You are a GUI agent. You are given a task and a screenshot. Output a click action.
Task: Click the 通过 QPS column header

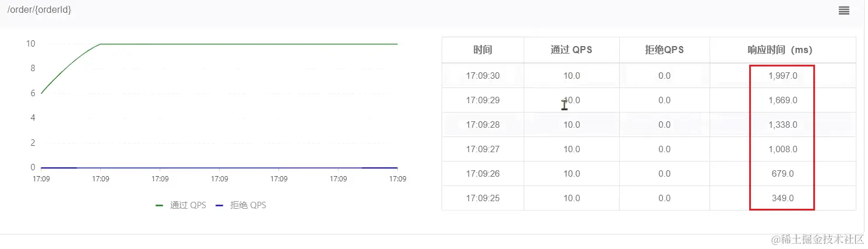coord(571,50)
